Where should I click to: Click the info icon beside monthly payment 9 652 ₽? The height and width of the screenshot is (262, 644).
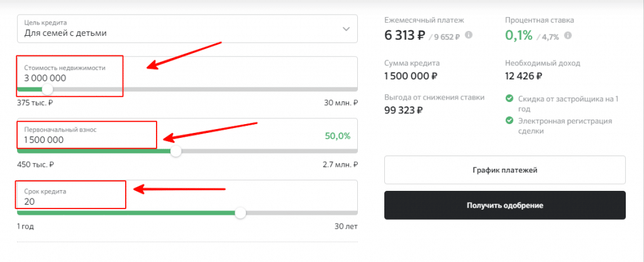click(469, 36)
